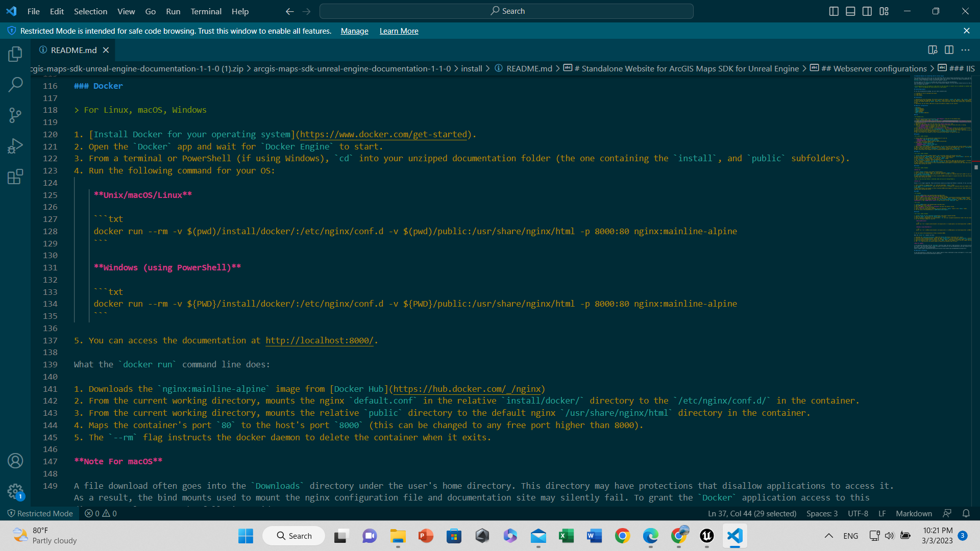Viewport: 980px width, 551px height.
Task: Click the Ln 37, Col 44 cursor position
Action: pyautogui.click(x=752, y=513)
